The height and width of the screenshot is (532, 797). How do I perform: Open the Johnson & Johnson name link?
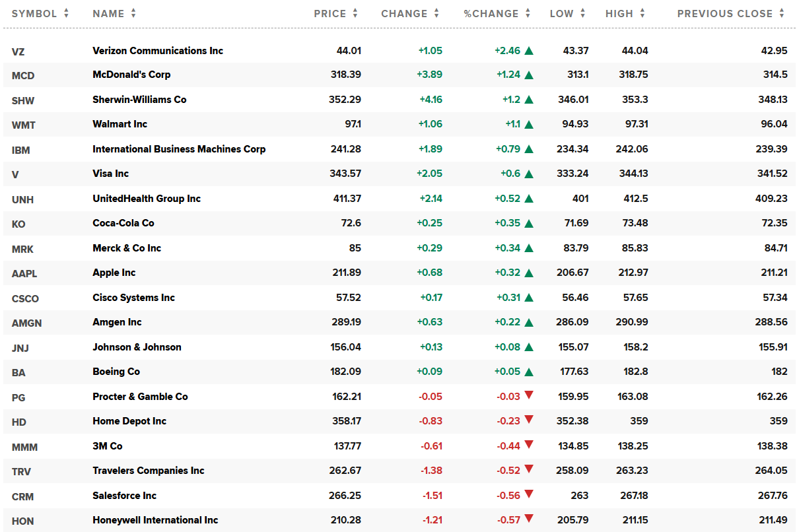(137, 347)
